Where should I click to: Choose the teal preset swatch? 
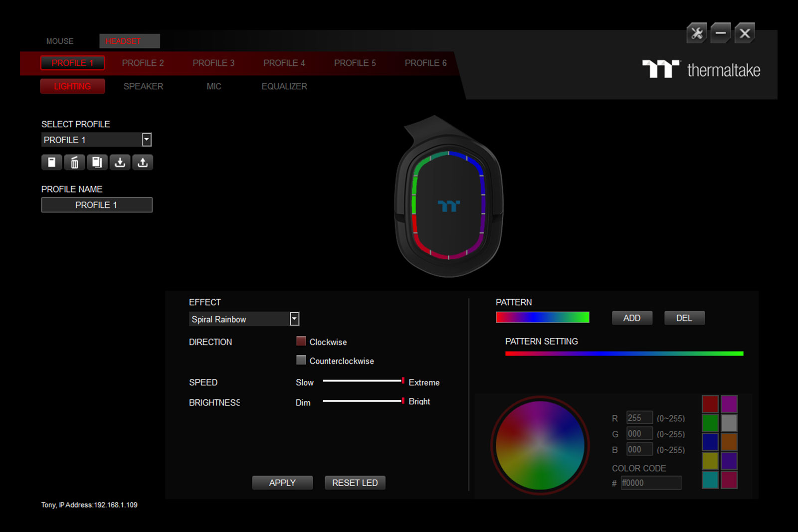click(710, 480)
